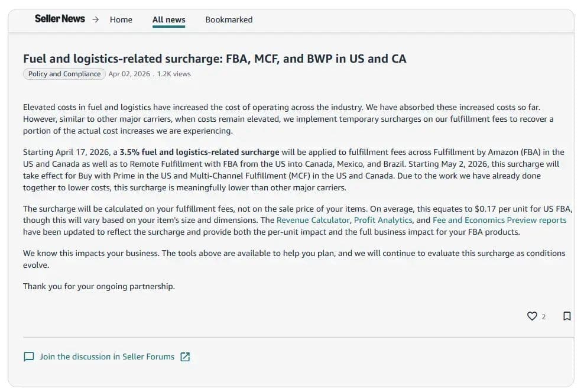584x392 pixels.
Task: Click the 1.2K views counter
Action: [x=174, y=74]
